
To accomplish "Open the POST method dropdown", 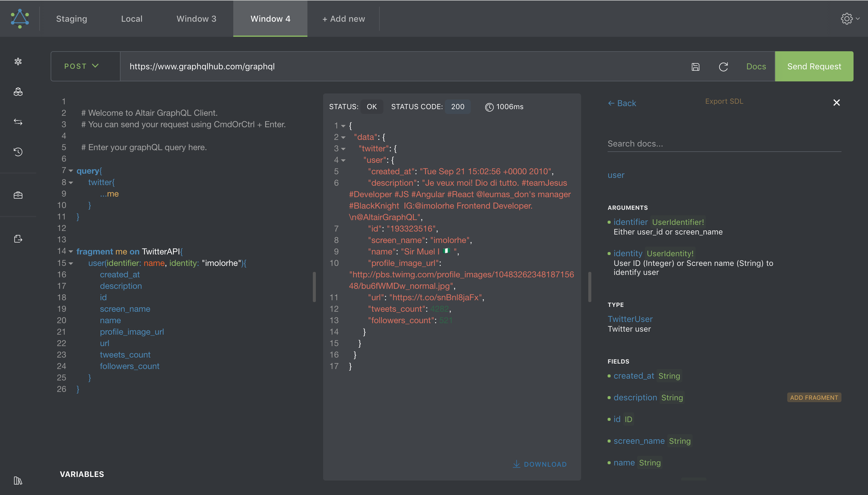I will tap(82, 66).
